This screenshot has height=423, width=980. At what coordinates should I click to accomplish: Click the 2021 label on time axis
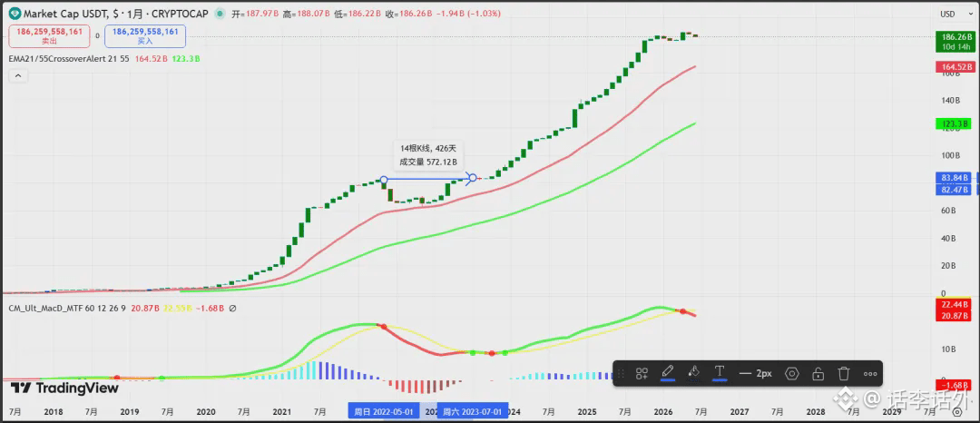tap(282, 412)
